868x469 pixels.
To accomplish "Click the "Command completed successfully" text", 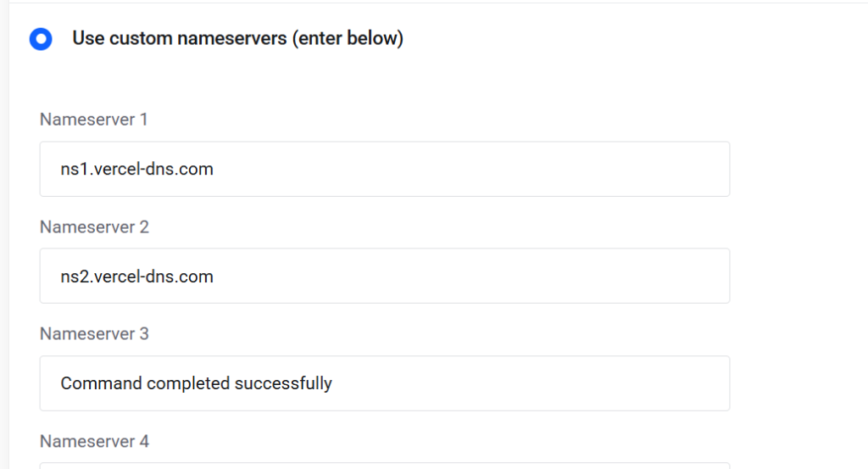I will pyautogui.click(x=196, y=383).
